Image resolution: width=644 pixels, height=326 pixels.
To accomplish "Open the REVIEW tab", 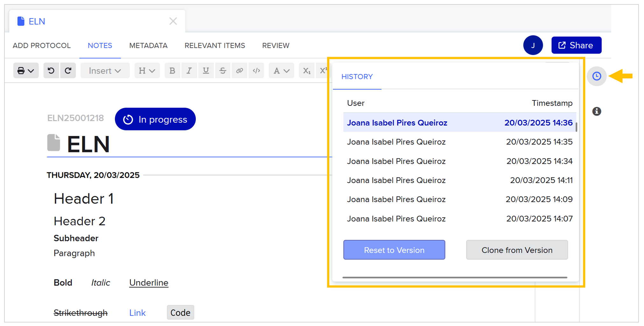I will point(276,46).
